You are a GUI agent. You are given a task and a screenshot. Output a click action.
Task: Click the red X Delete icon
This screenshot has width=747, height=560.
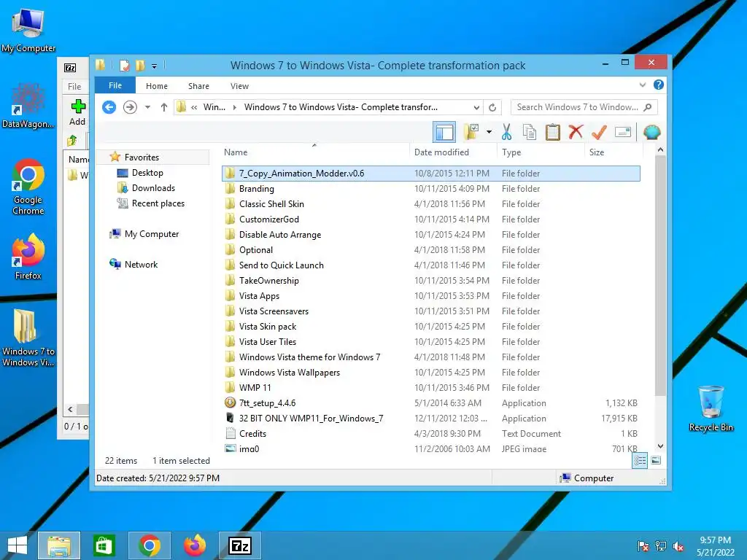click(576, 132)
